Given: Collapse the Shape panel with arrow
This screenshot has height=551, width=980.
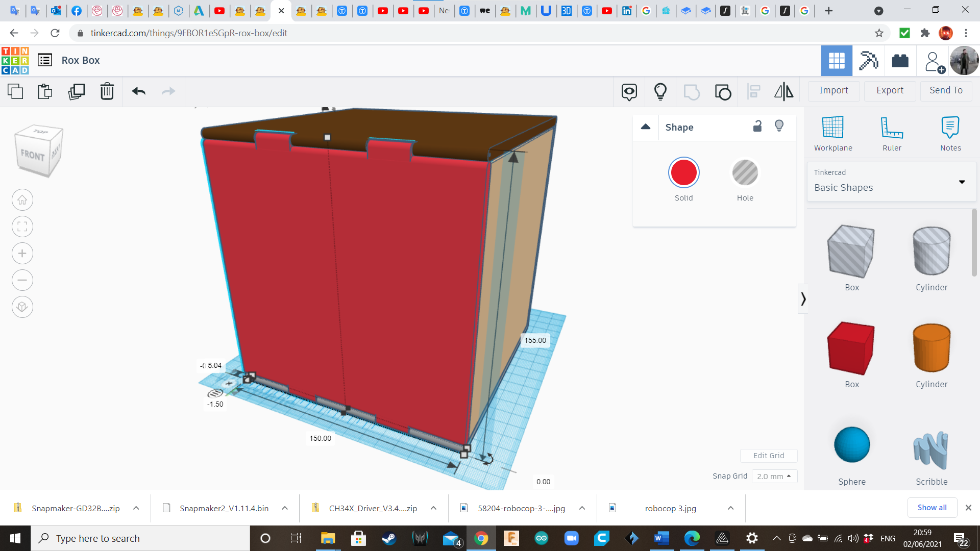Looking at the screenshot, I should pyautogui.click(x=646, y=127).
